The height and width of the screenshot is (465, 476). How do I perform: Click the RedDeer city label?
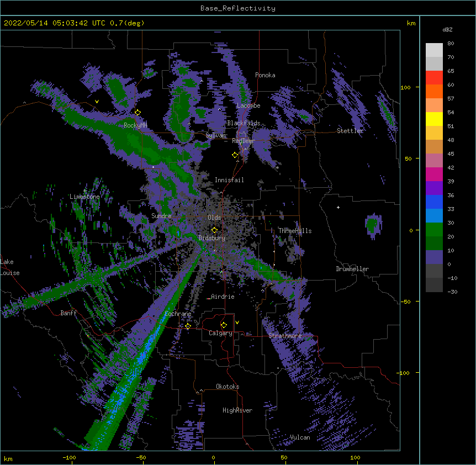(x=243, y=141)
